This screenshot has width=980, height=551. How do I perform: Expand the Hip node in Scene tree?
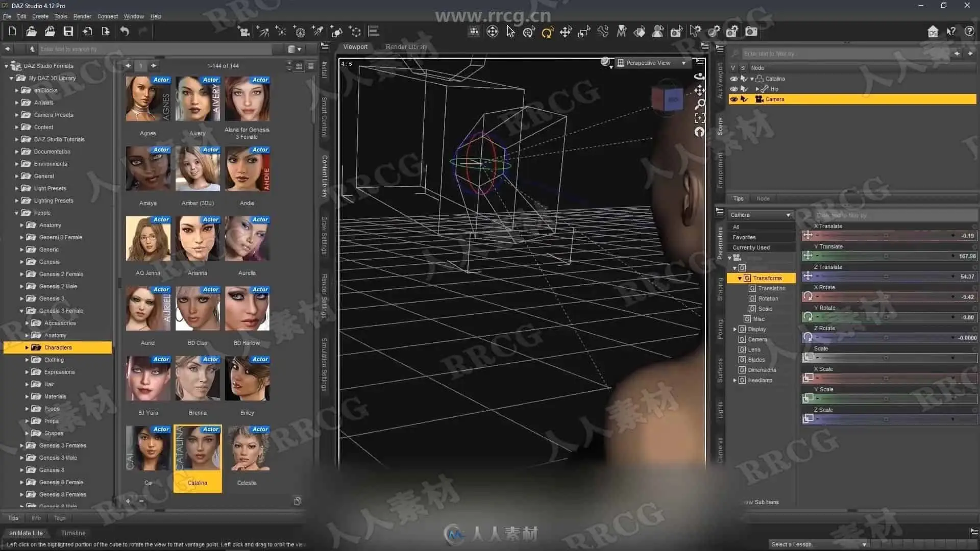[x=757, y=89]
